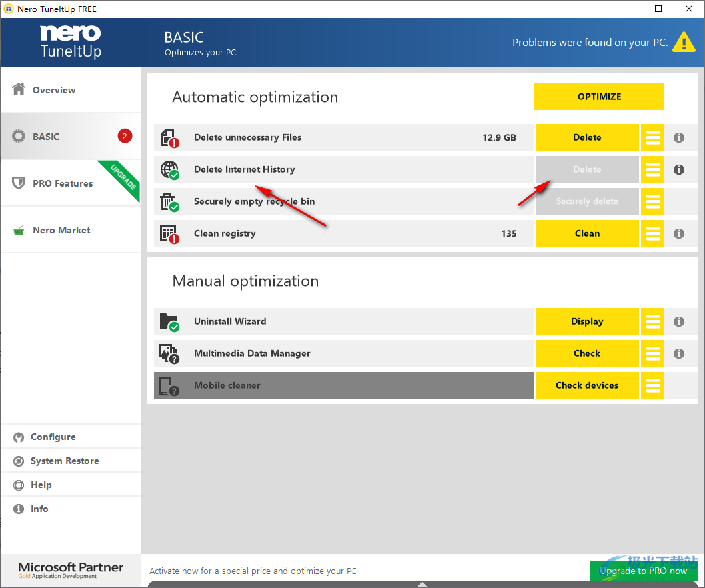Screen dimensions: 705x588
Task: Click the PRO Features shield icon
Action: point(19,183)
